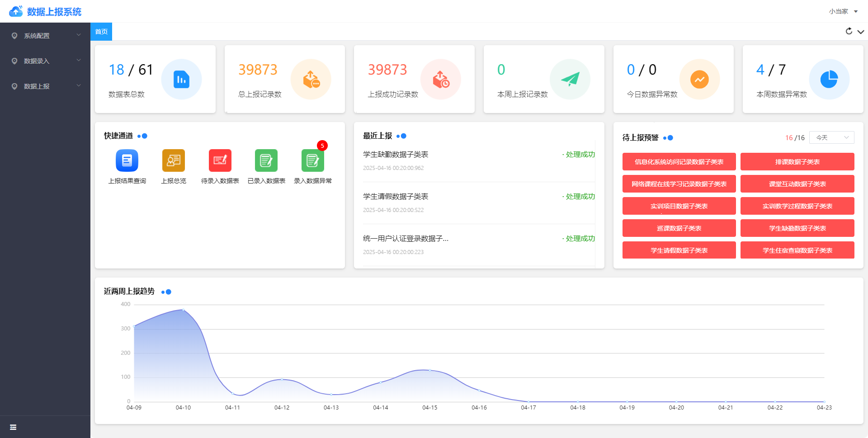Open 已录入数据表 shortcut icon
The width and height of the screenshot is (868, 438).
click(x=266, y=160)
